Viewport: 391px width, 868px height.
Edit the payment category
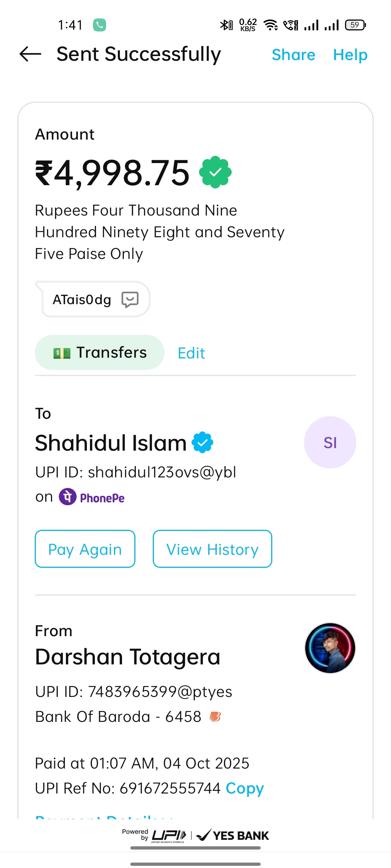pyautogui.click(x=191, y=353)
